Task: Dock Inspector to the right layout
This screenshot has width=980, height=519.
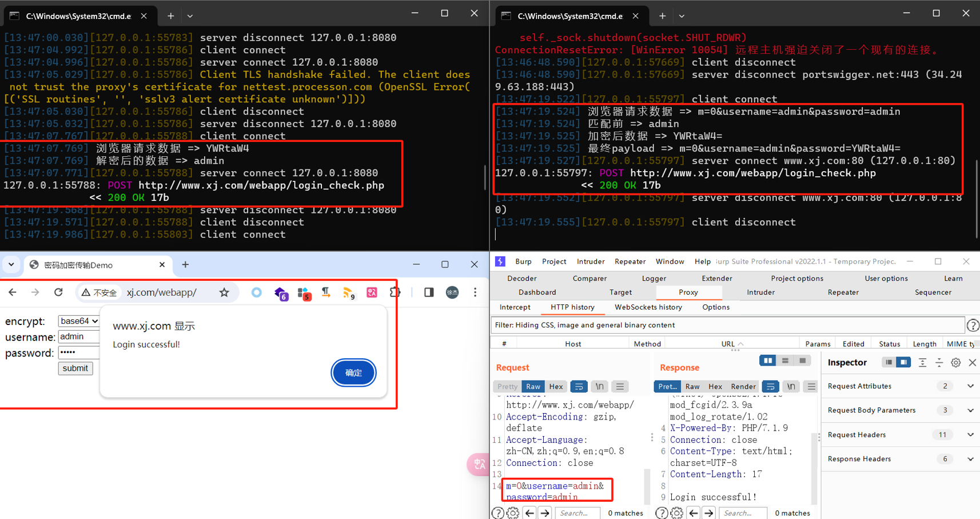Action: (x=903, y=362)
